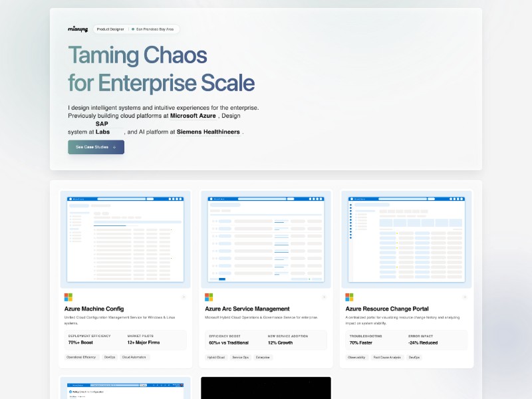The image size is (532, 399).
Task: Select the Root Cause Analysis tag
Action: coord(386,357)
